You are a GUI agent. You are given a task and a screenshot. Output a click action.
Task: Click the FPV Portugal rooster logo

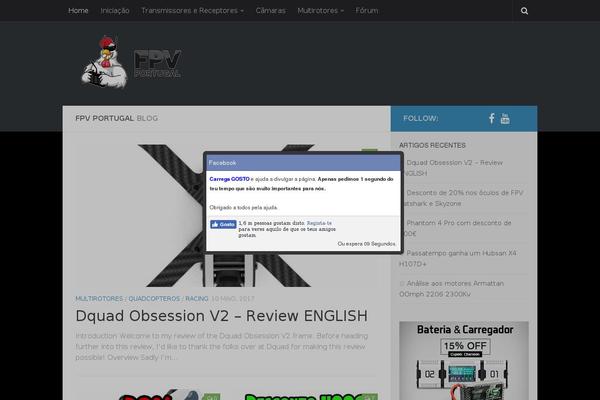point(131,62)
